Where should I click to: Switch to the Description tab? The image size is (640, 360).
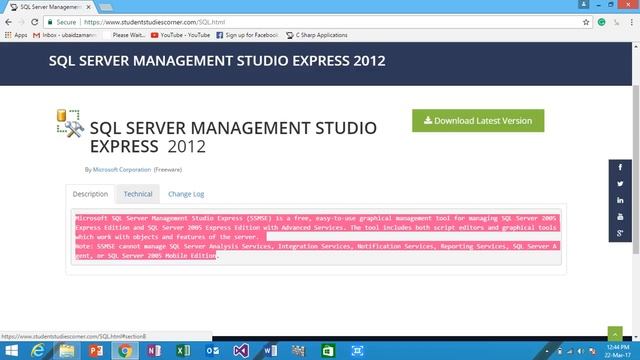click(x=90, y=194)
